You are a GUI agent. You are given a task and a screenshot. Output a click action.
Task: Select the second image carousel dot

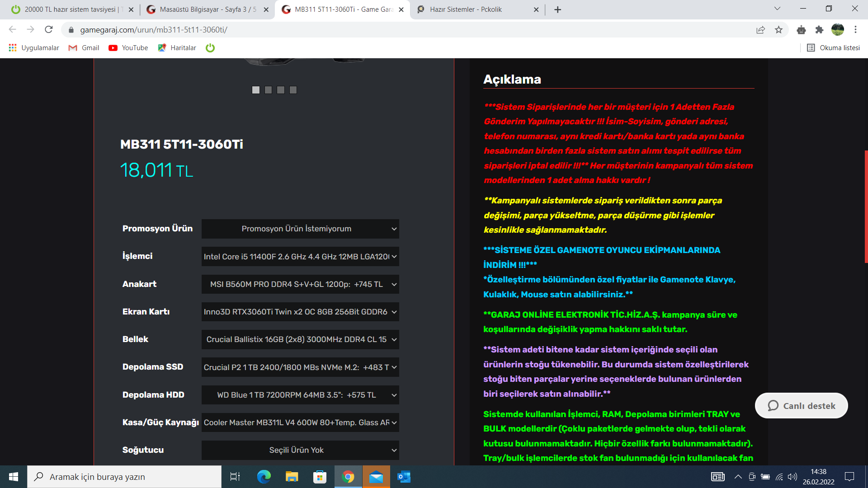point(268,90)
